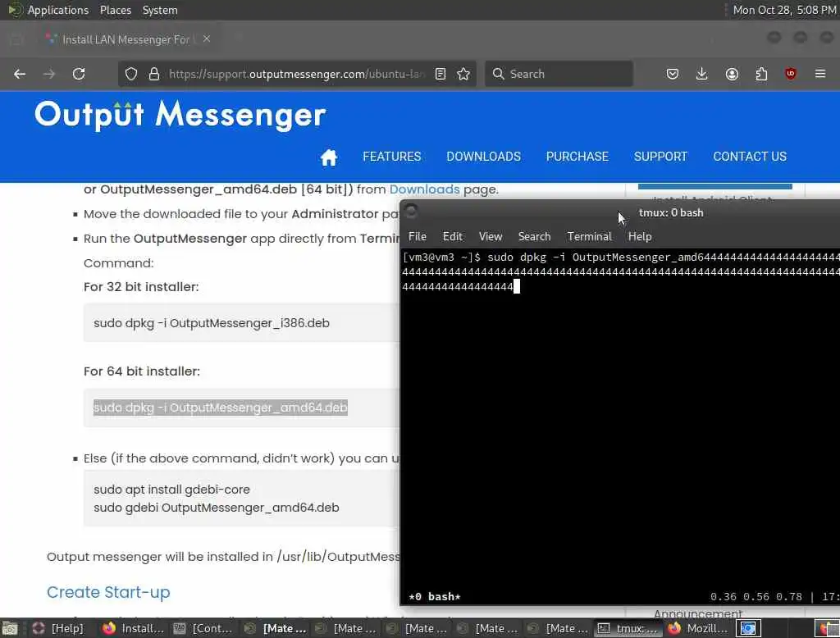Open the System menu in top panel
840x638 pixels.
[160, 10]
